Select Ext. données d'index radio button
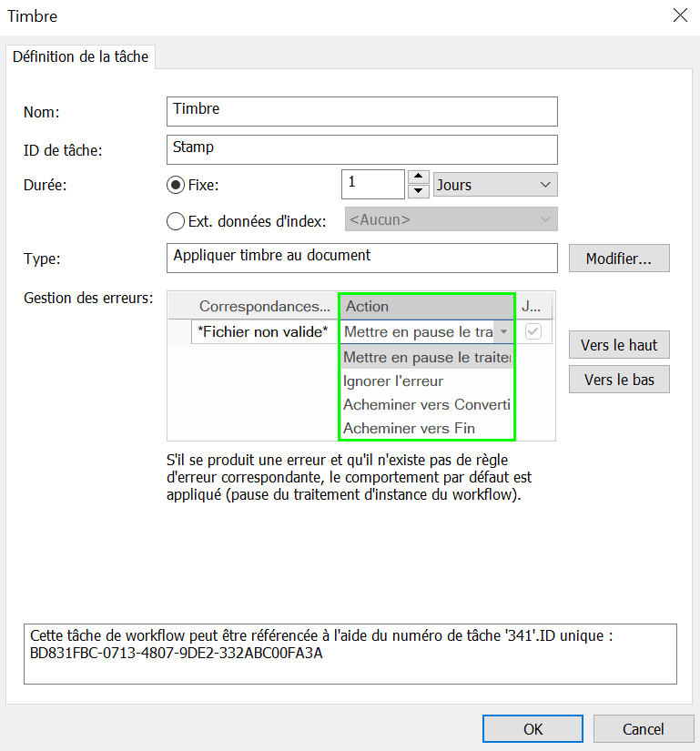The width and height of the screenshot is (700, 751). coord(176,221)
